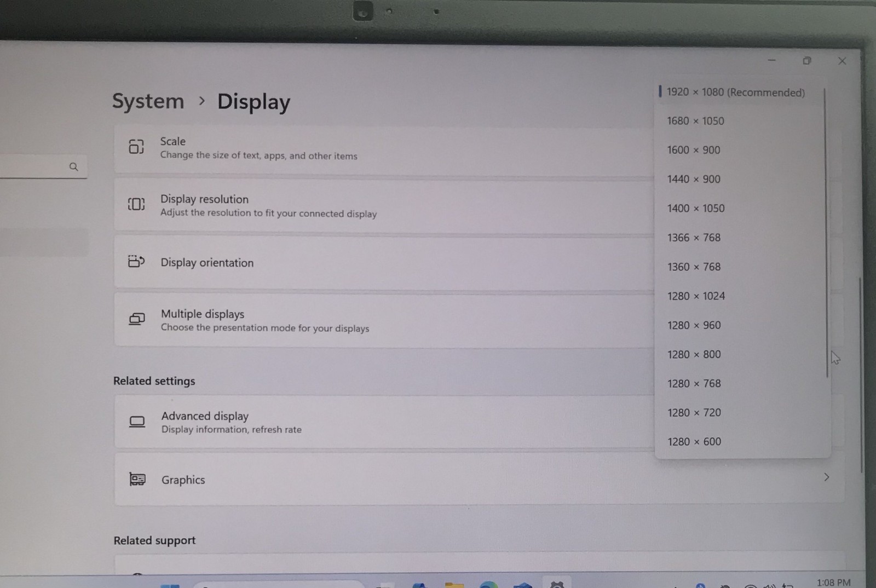The height and width of the screenshot is (588, 876).
Task: Click the Display page title
Action: (253, 102)
